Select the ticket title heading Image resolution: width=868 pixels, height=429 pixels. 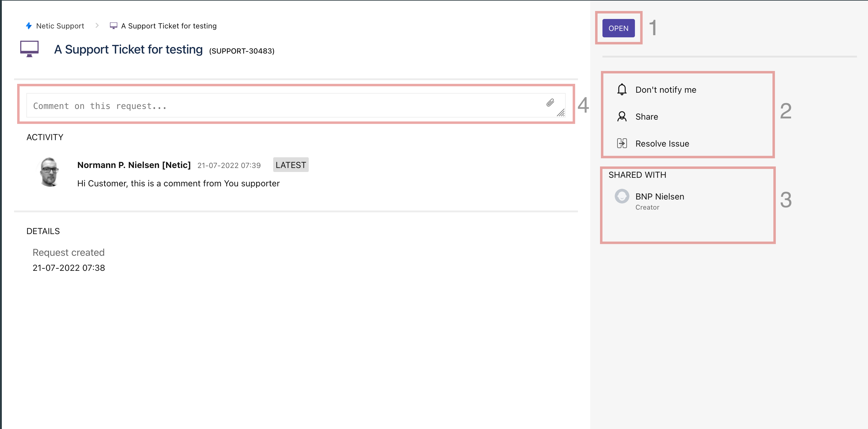128,50
